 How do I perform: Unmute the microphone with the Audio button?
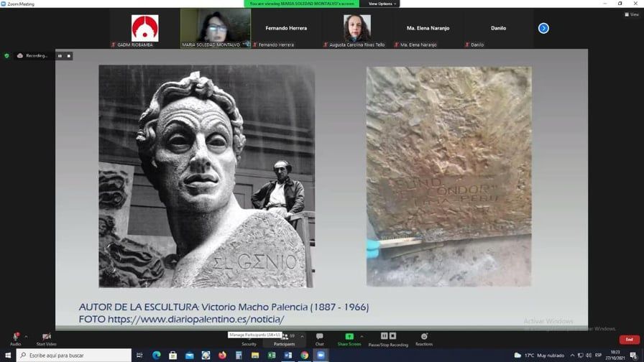pyautogui.click(x=15, y=338)
